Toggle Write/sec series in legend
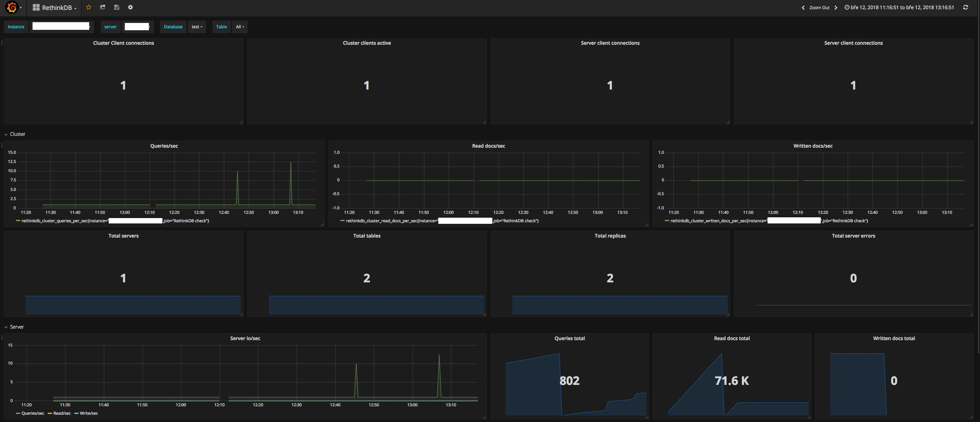The image size is (980, 422). click(88, 413)
